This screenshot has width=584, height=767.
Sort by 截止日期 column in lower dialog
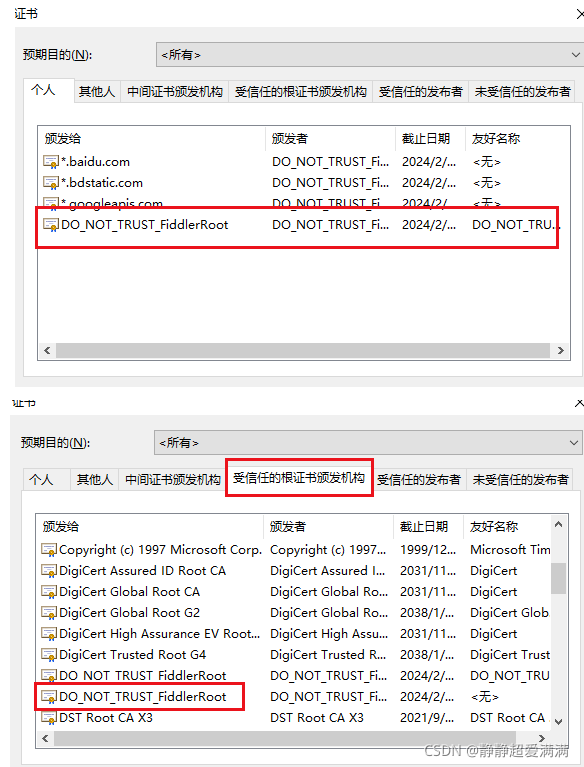[428, 526]
